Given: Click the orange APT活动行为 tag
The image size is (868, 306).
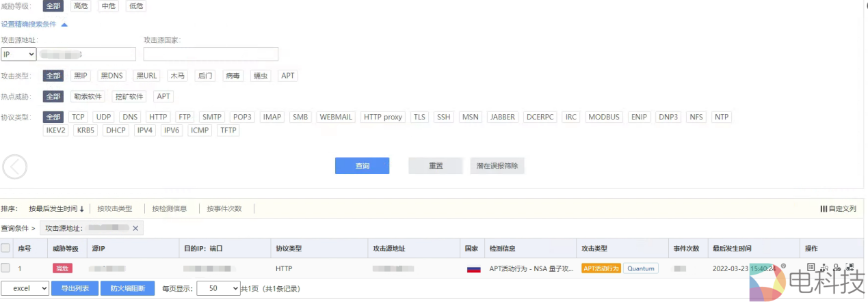Looking at the screenshot, I should 601,268.
